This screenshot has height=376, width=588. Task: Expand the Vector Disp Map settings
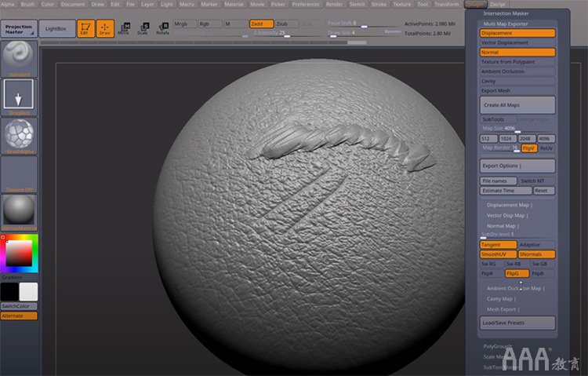pyautogui.click(x=507, y=216)
